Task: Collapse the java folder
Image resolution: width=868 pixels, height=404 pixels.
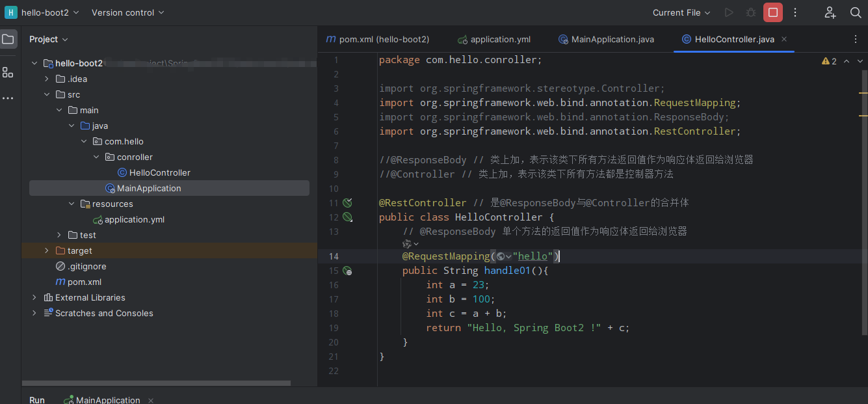Action: click(x=72, y=126)
